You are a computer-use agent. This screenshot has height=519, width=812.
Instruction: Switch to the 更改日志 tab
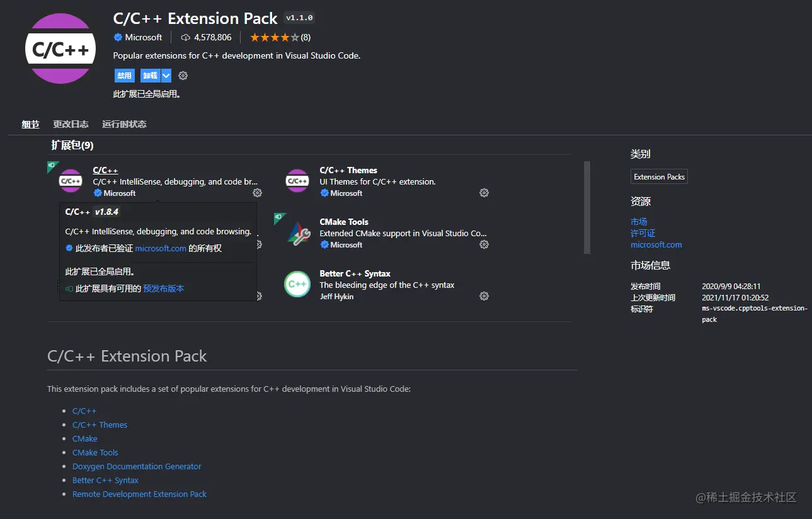tap(71, 124)
